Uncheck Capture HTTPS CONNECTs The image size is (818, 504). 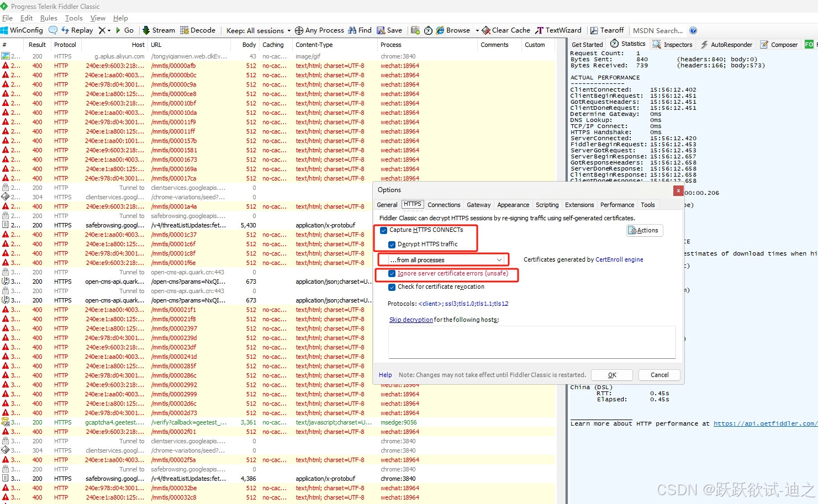(x=383, y=230)
